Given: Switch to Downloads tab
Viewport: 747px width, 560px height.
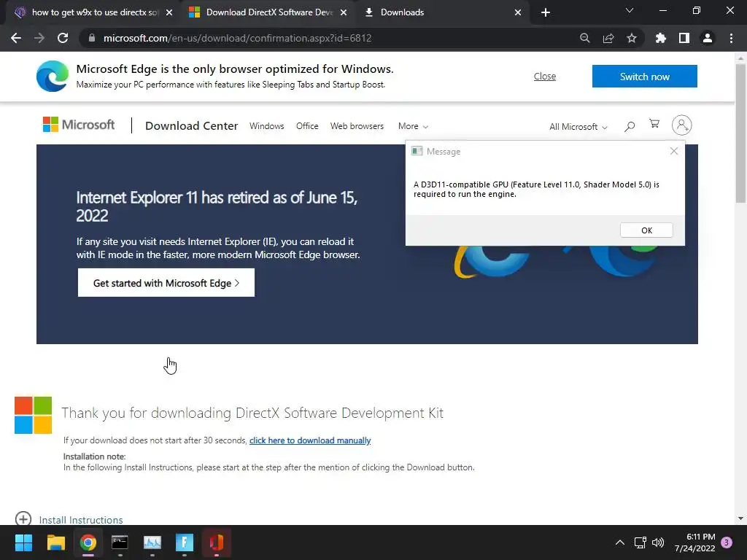Looking at the screenshot, I should (x=443, y=12).
